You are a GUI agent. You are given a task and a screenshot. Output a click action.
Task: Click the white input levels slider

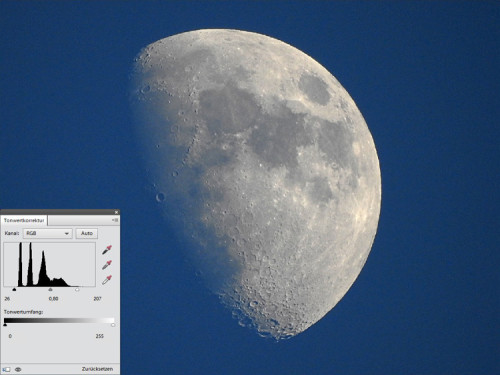tap(77, 289)
